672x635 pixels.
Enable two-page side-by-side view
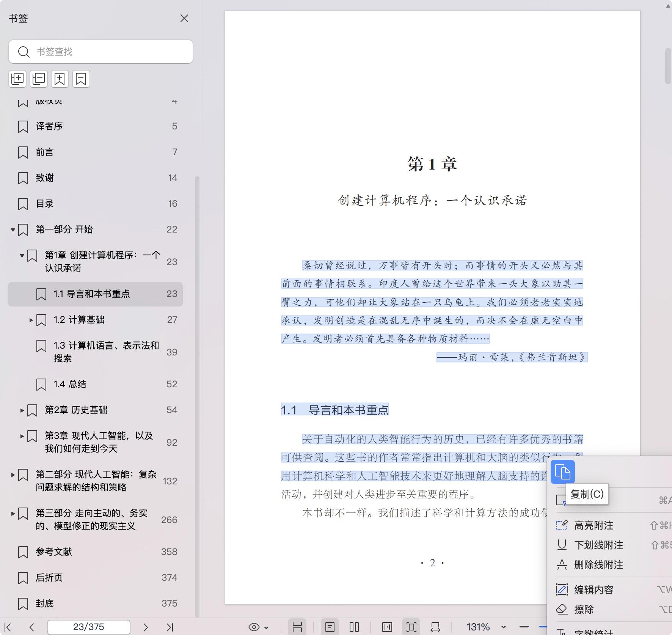(355, 627)
